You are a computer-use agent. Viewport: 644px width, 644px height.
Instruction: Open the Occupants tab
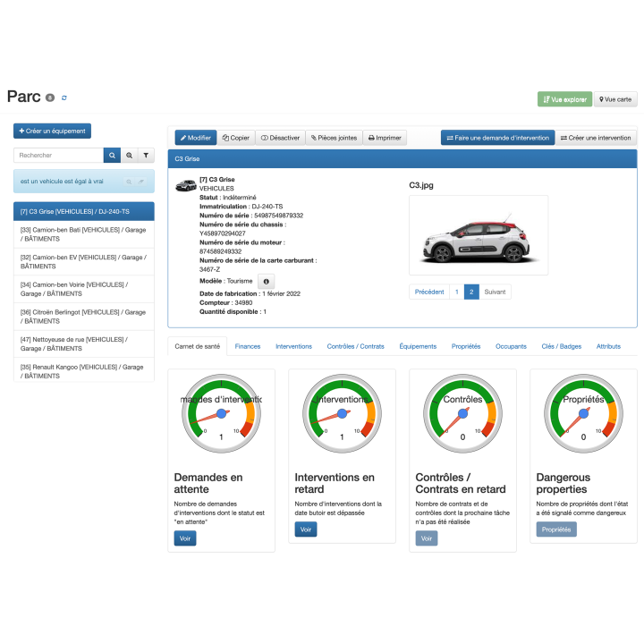click(511, 347)
